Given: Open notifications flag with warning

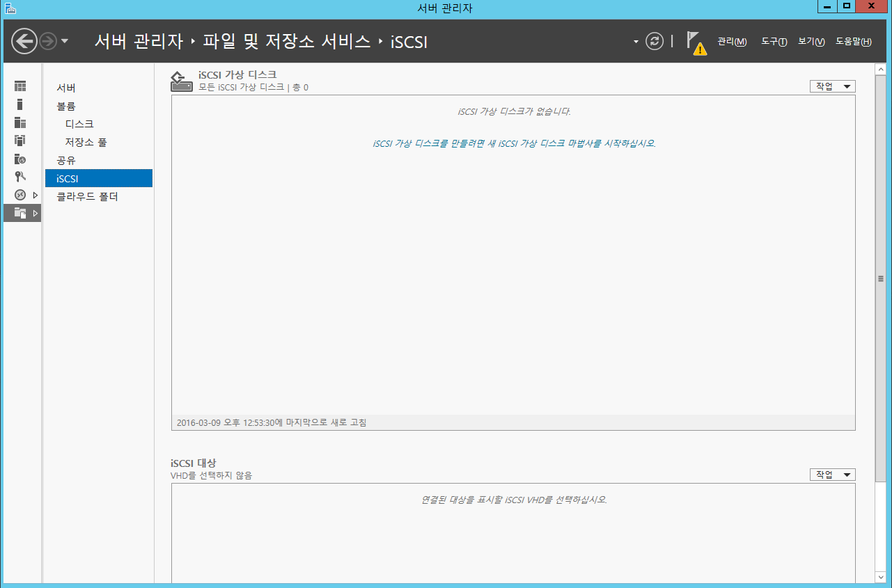Looking at the screenshot, I should click(696, 42).
